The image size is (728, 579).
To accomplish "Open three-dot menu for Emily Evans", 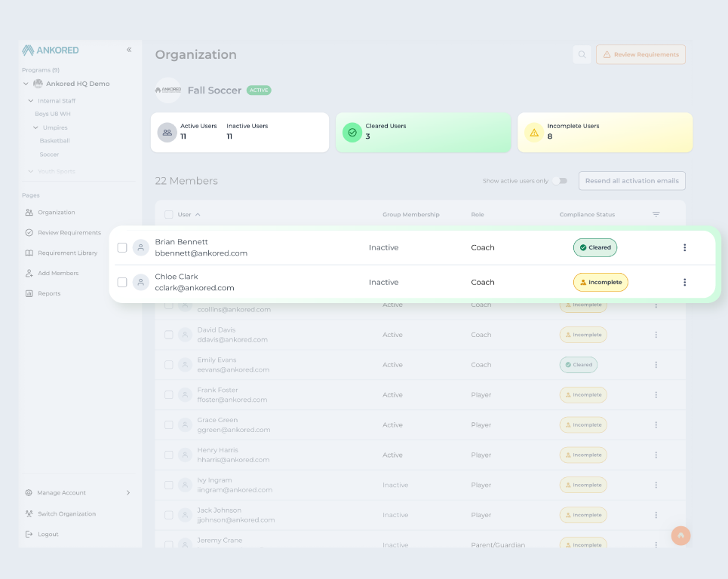I will (x=656, y=365).
